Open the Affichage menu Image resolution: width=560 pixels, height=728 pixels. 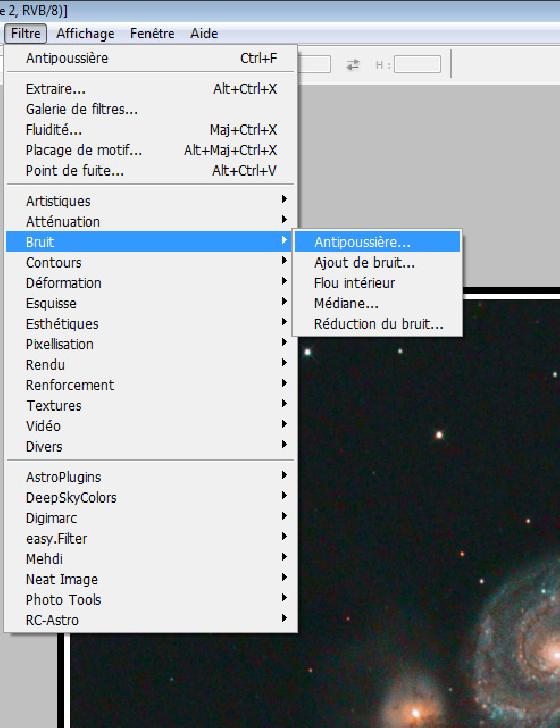[85, 33]
